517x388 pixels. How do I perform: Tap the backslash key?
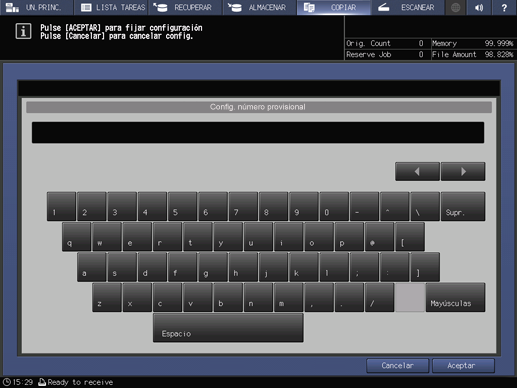coord(425,206)
